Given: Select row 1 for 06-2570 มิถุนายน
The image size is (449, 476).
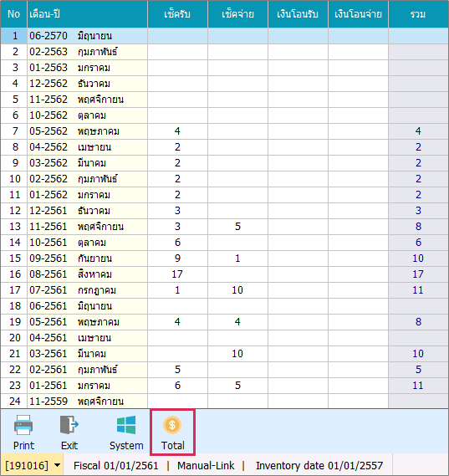Looking at the screenshot, I should 224,36.
